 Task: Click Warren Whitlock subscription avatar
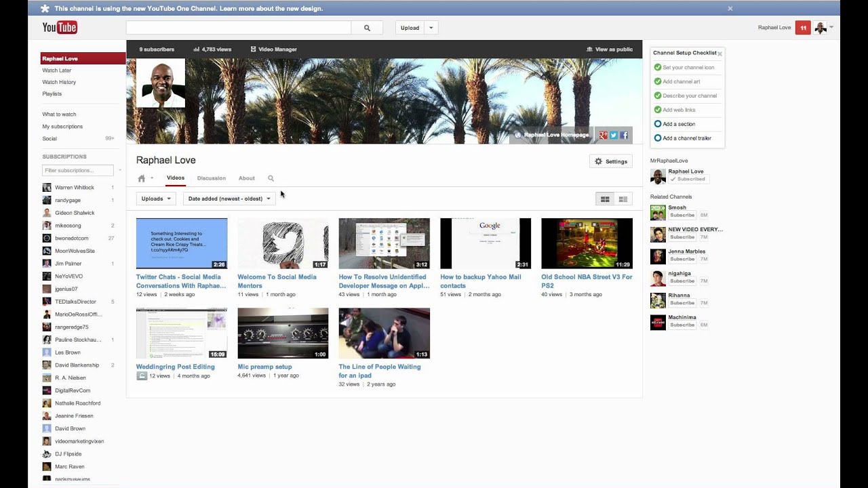click(47, 187)
